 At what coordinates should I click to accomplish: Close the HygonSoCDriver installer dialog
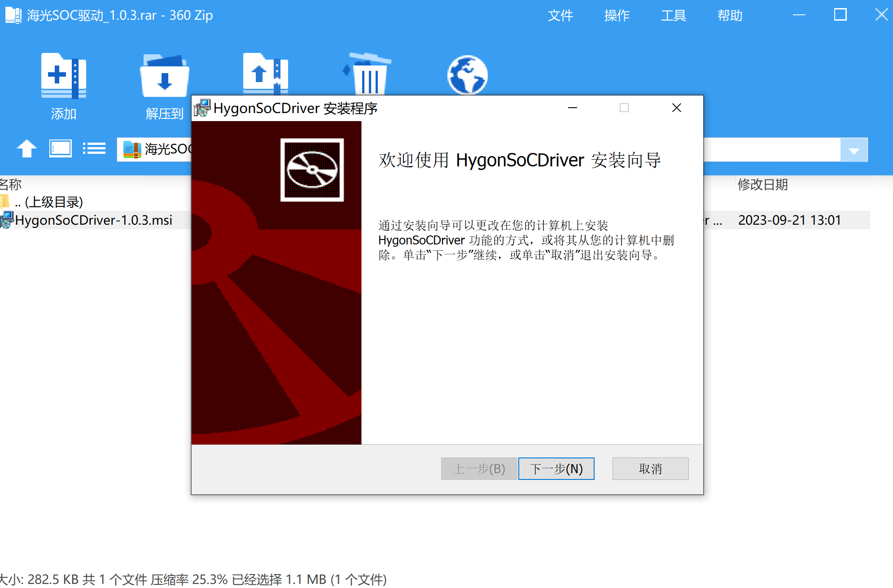pos(677,108)
